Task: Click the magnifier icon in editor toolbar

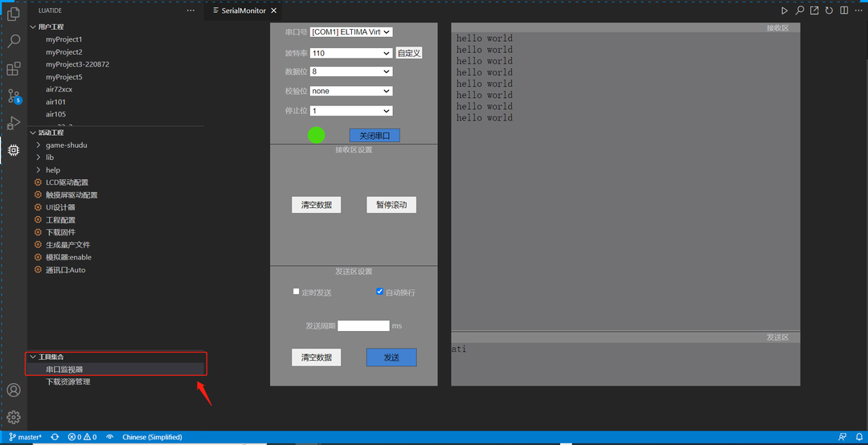Action: (800, 10)
